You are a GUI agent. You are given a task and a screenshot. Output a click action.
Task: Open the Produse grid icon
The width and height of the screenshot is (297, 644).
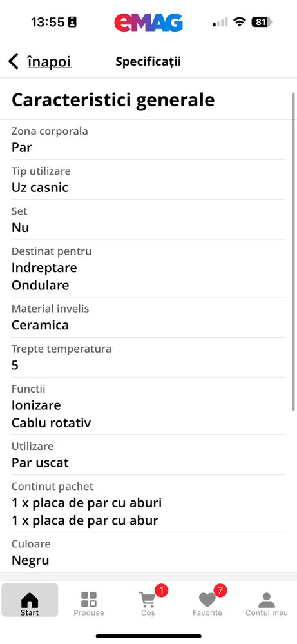pyautogui.click(x=89, y=600)
